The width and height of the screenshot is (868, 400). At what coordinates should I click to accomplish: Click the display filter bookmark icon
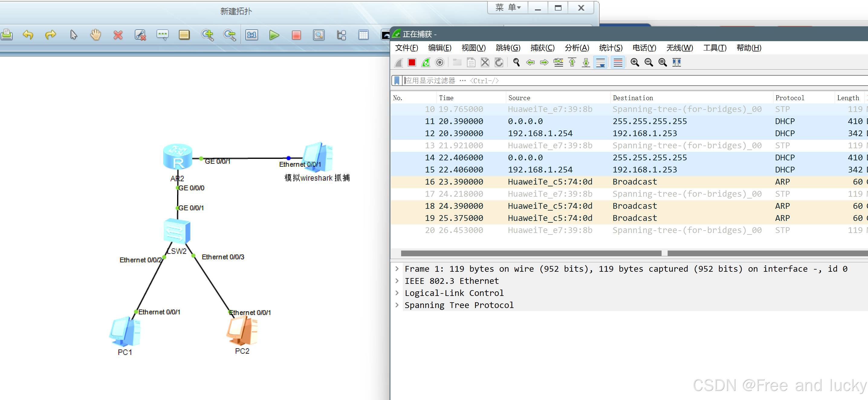[397, 80]
